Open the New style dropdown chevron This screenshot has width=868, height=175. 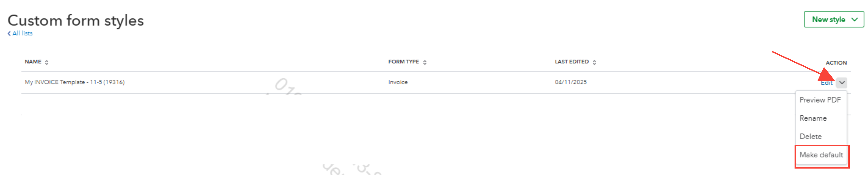pos(854,20)
